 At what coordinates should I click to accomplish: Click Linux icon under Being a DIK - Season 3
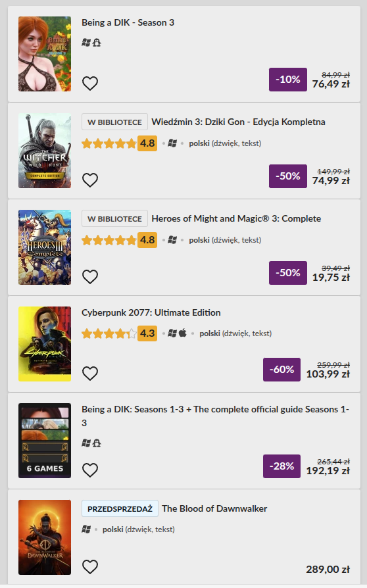click(x=97, y=43)
